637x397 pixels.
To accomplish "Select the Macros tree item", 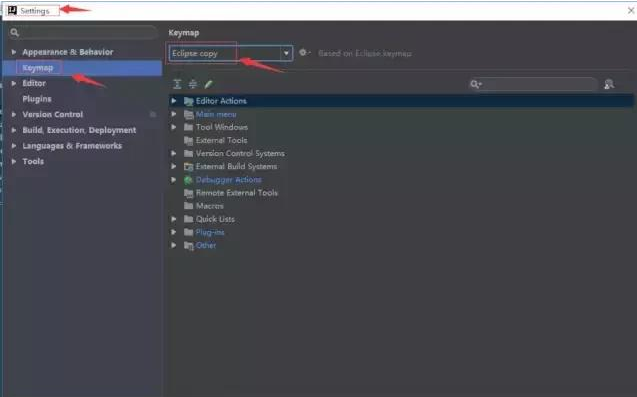I will click(x=210, y=206).
